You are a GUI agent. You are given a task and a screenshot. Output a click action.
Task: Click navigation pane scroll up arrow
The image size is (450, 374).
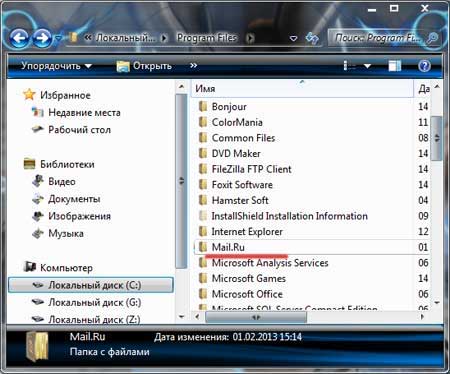[x=181, y=87]
